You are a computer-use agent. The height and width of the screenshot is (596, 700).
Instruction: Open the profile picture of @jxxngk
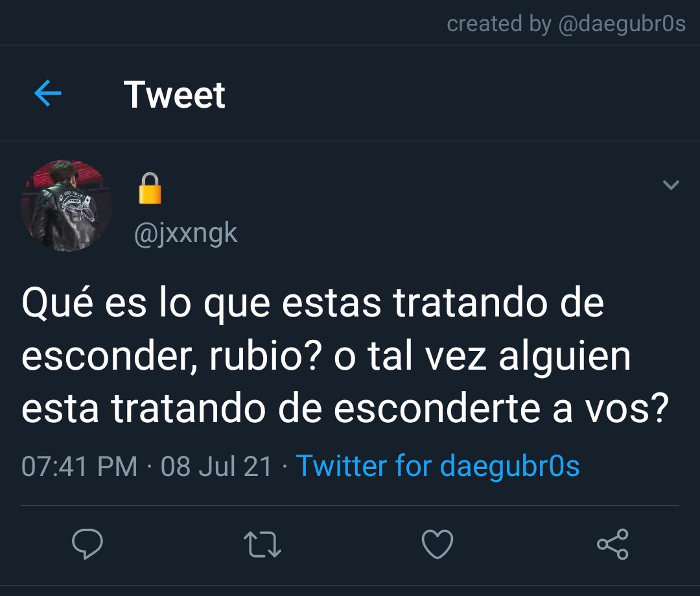point(66,206)
